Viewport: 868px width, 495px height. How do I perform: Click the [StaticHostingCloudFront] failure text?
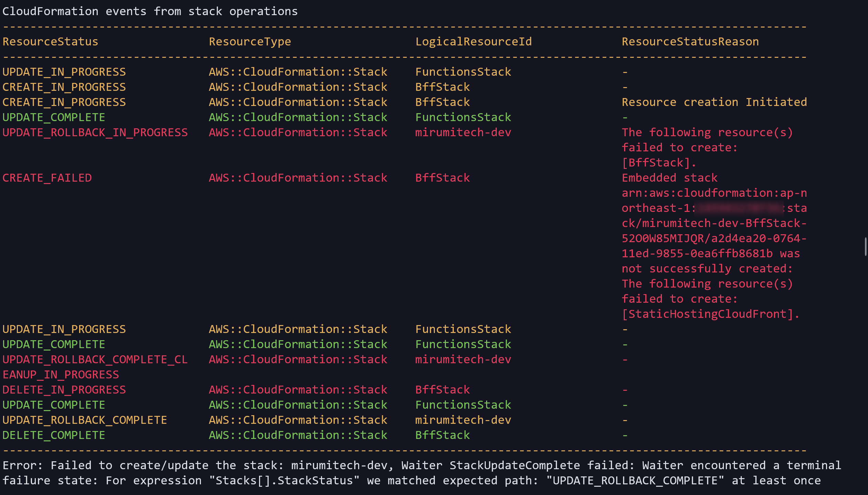coord(710,314)
